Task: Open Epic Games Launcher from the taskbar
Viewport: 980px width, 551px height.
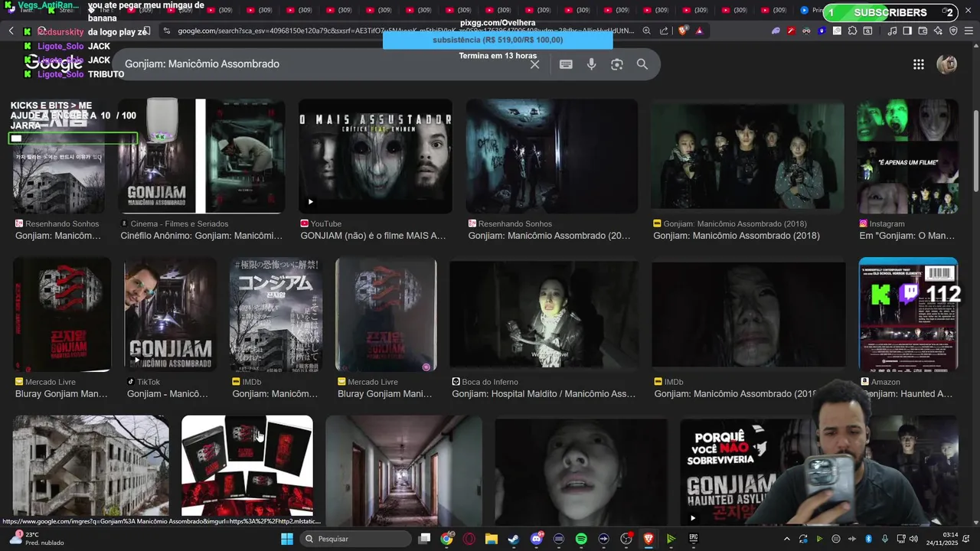Action: tap(694, 539)
